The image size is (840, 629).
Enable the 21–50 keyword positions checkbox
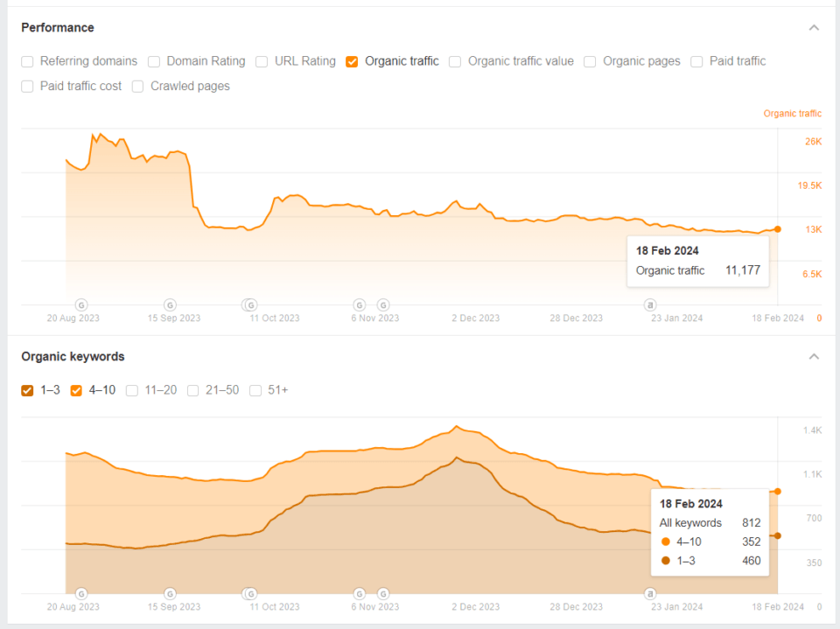192,390
